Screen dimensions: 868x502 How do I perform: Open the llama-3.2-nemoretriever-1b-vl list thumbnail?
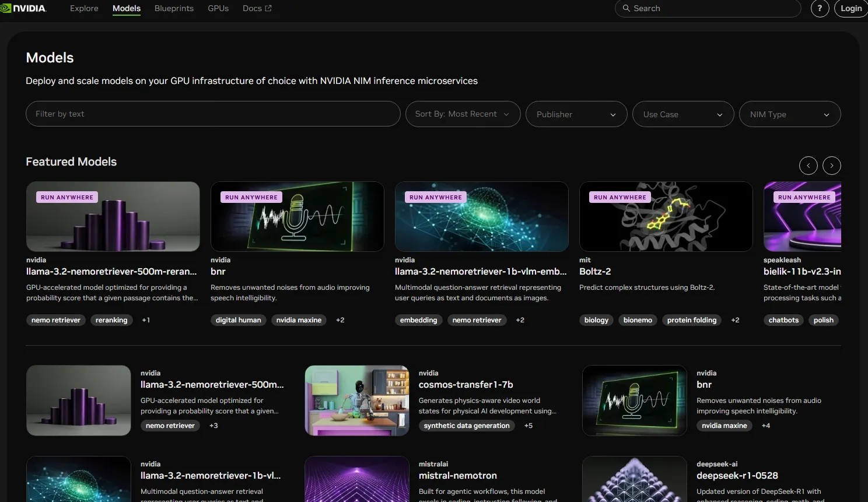coord(79,479)
